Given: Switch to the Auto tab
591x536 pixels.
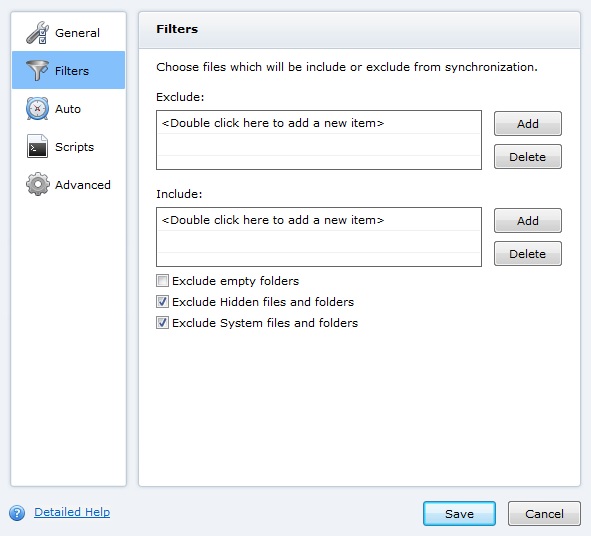Looking at the screenshot, I should tap(68, 109).
